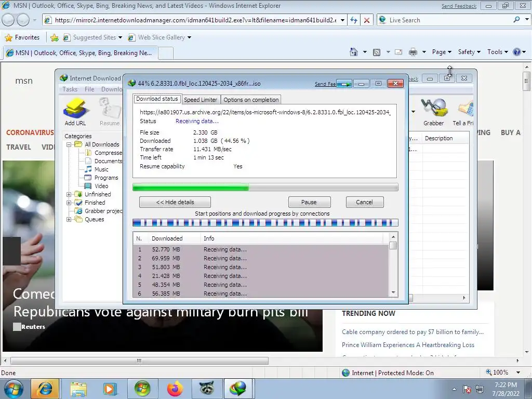Switch to the Download status tab
The width and height of the screenshot is (532, 399).
point(157,99)
